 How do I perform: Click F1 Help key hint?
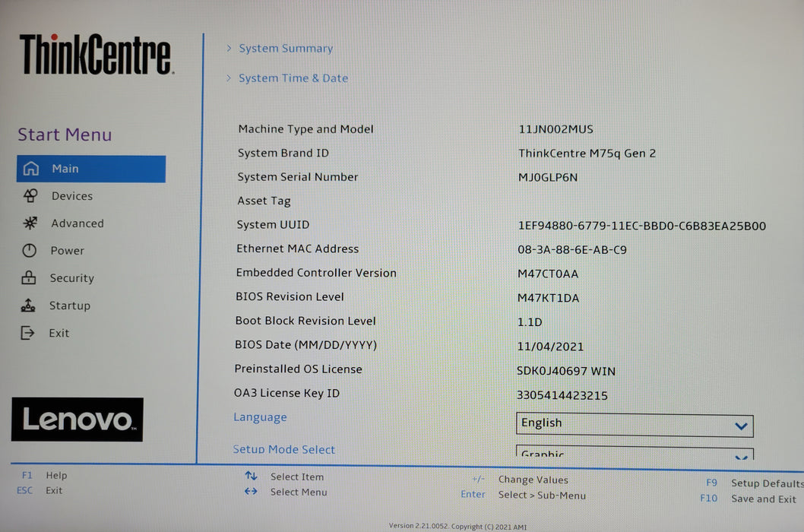45,475
